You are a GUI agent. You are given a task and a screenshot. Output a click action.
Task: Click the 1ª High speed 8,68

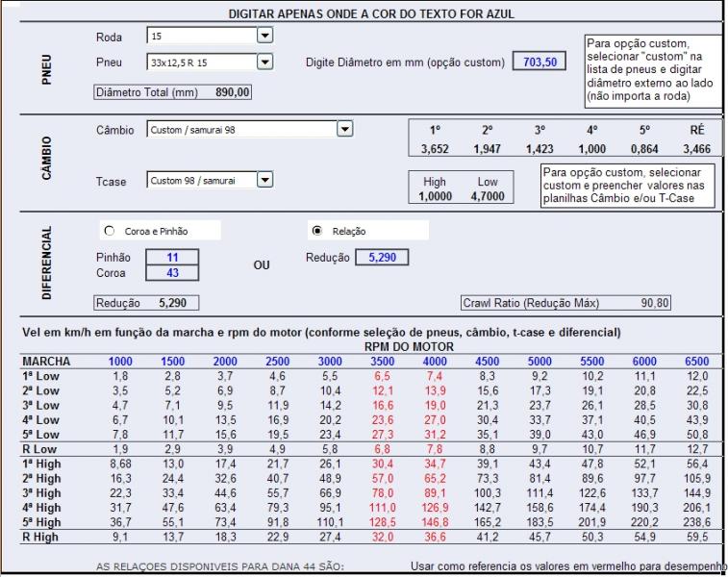[x=120, y=464]
